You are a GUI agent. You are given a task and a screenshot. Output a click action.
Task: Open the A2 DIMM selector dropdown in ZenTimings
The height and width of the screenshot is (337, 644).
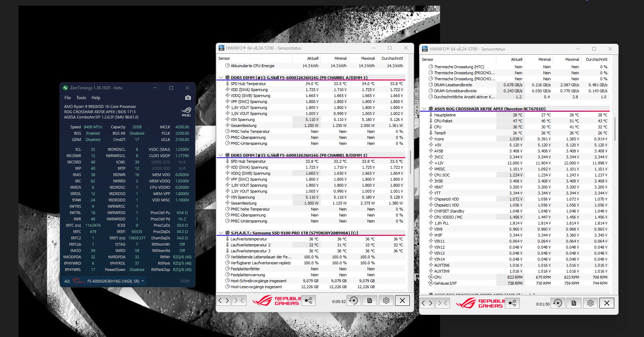143,281
